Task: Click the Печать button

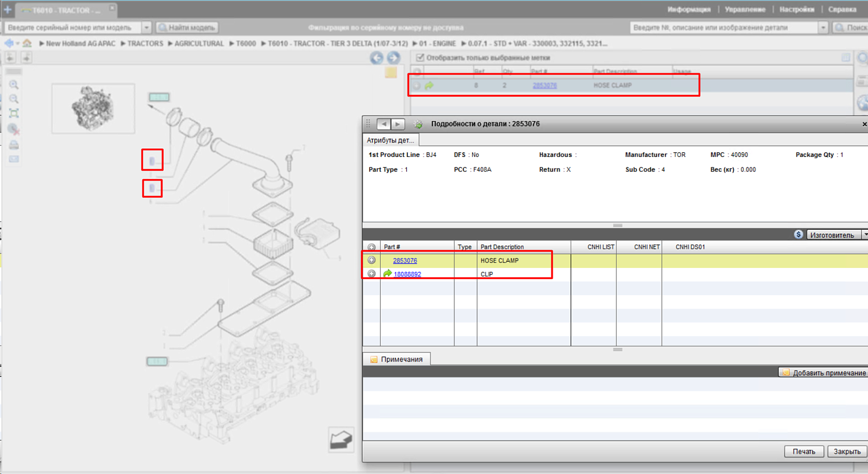Action: point(804,451)
